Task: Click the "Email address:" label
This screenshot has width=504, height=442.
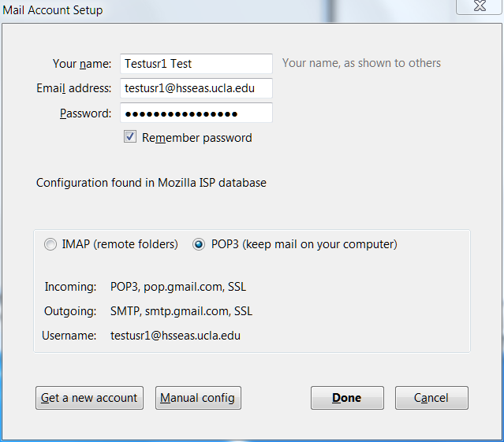Action: (x=74, y=88)
